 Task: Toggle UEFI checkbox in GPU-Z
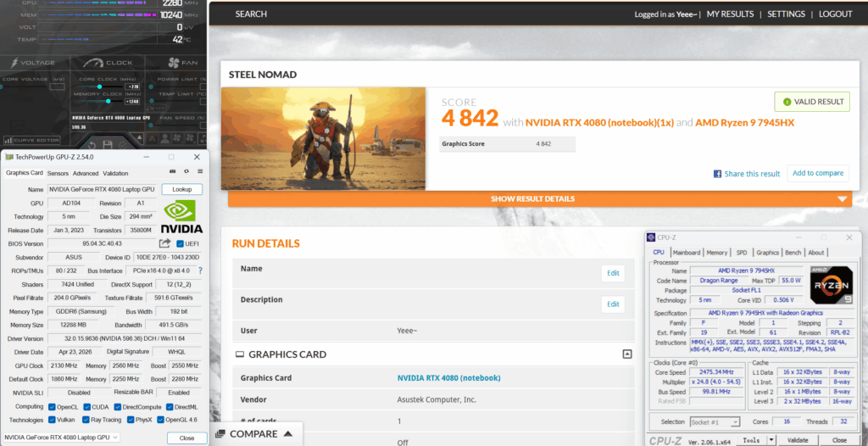click(x=180, y=244)
